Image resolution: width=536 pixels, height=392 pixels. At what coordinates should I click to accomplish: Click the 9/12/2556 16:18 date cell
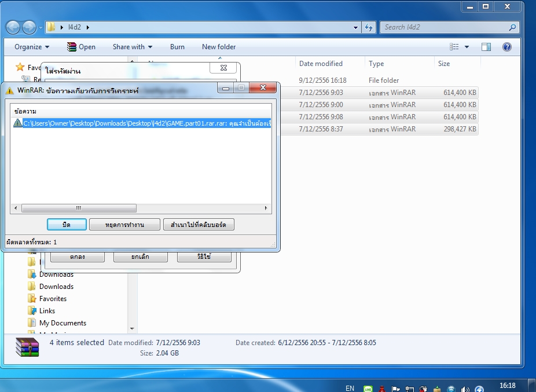(322, 80)
